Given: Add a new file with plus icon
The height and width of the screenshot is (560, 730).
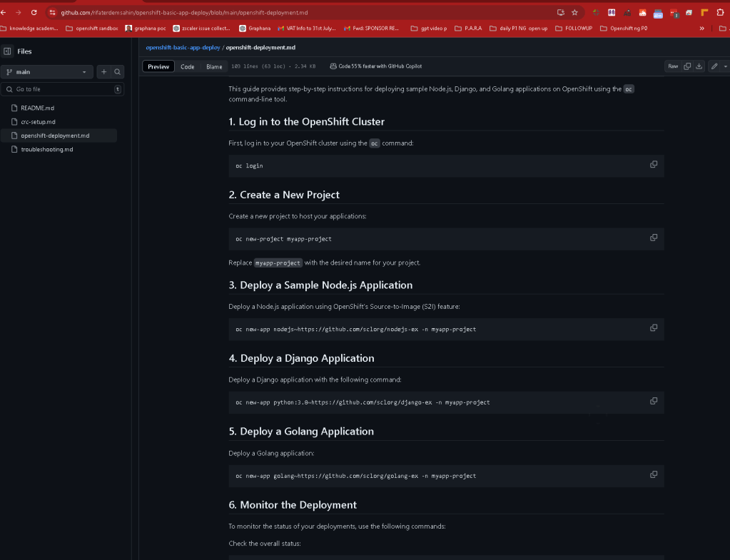Looking at the screenshot, I should [x=103, y=71].
